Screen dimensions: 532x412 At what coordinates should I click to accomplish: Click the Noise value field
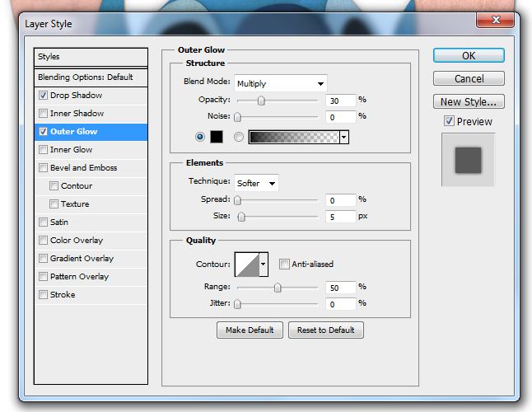click(x=340, y=117)
